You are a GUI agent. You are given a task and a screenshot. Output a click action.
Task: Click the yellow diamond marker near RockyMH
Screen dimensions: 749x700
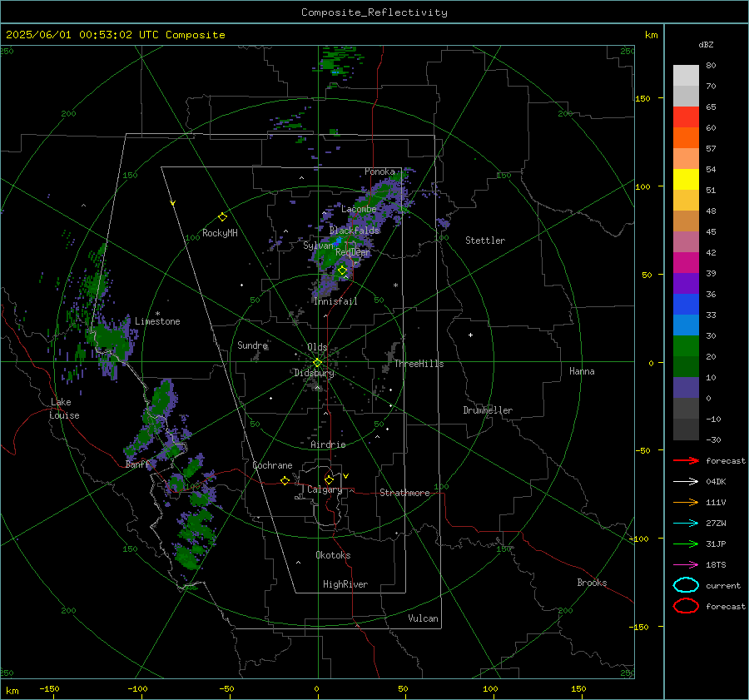222,217
